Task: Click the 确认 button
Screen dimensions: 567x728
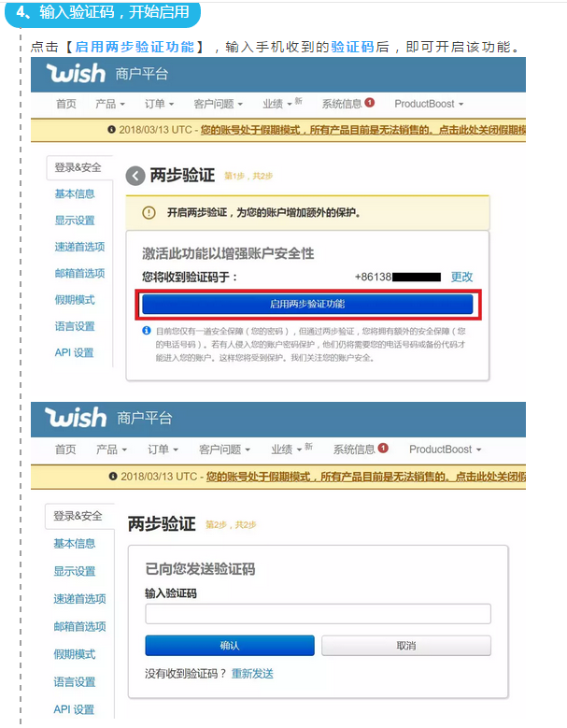Action: [230, 646]
